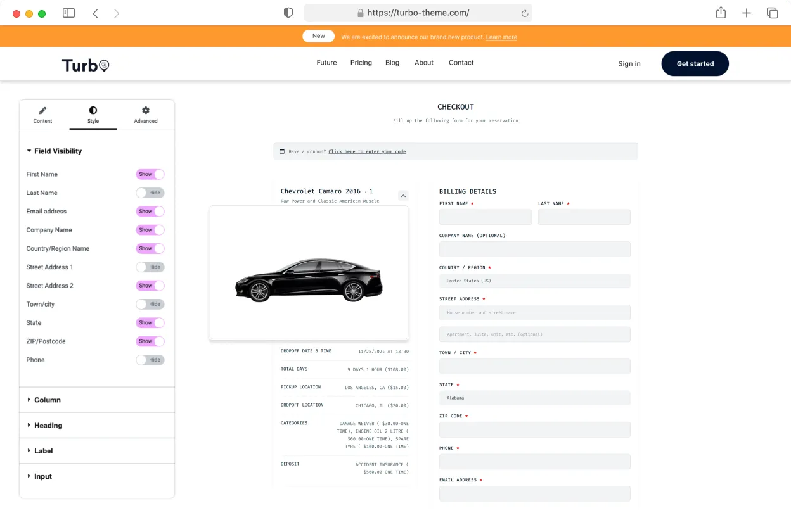Click the Last Name billing input field
Image resolution: width=791 pixels, height=532 pixels.
point(584,217)
